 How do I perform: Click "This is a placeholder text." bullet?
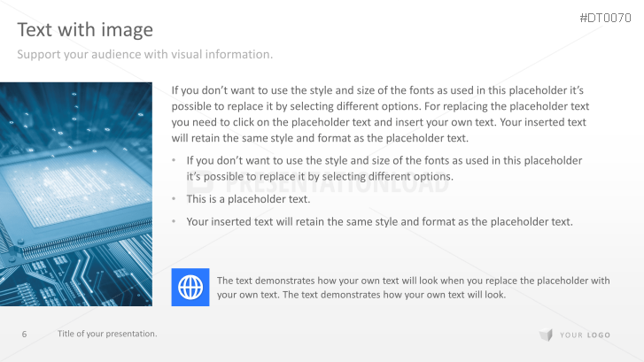248,199
